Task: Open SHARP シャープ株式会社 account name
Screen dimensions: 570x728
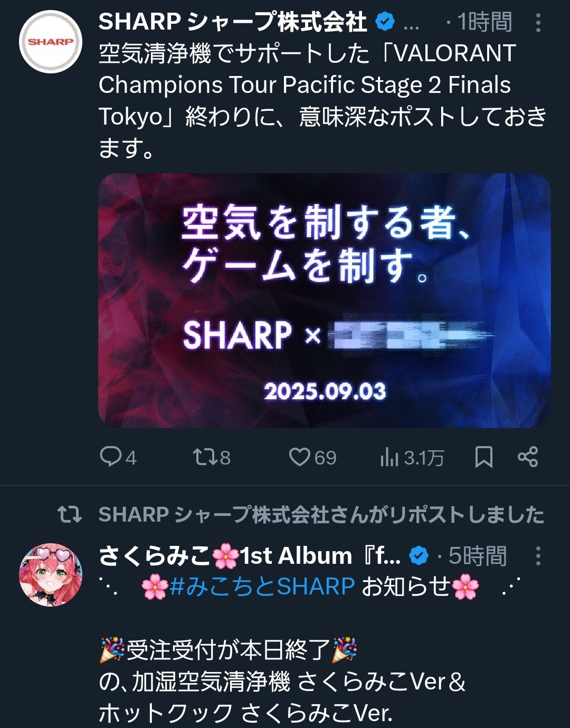Action: pyautogui.click(x=232, y=22)
